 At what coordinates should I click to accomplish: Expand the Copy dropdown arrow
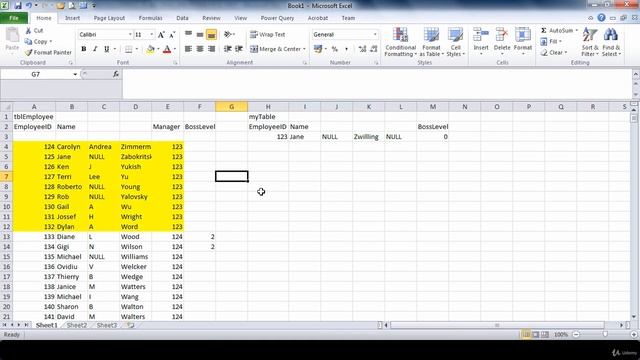51,42
